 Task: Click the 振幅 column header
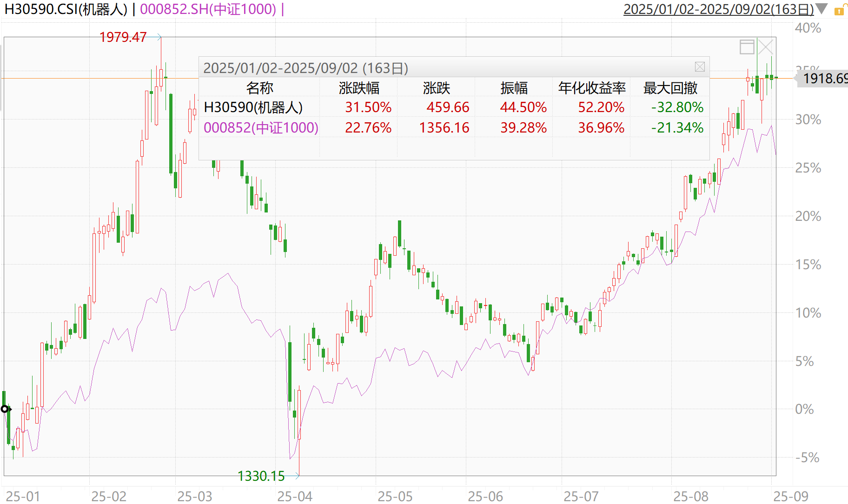tap(514, 88)
